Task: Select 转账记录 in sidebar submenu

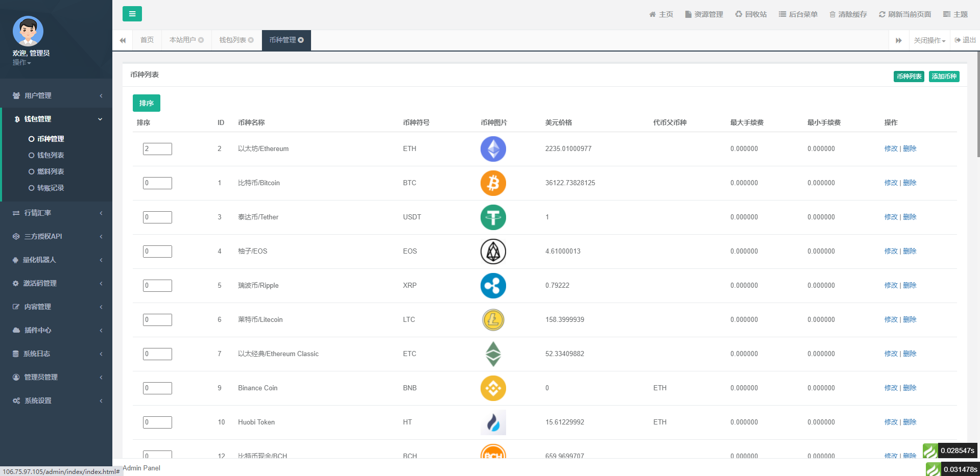Action: pyautogui.click(x=50, y=188)
